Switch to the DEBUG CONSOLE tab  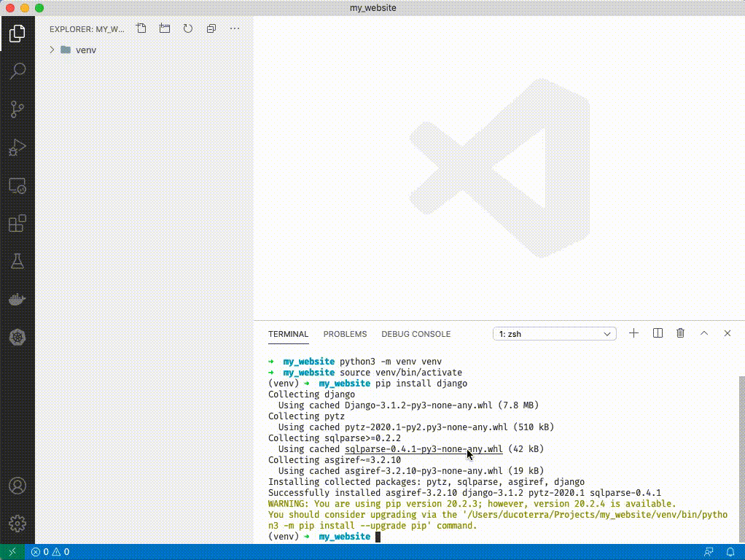416,334
